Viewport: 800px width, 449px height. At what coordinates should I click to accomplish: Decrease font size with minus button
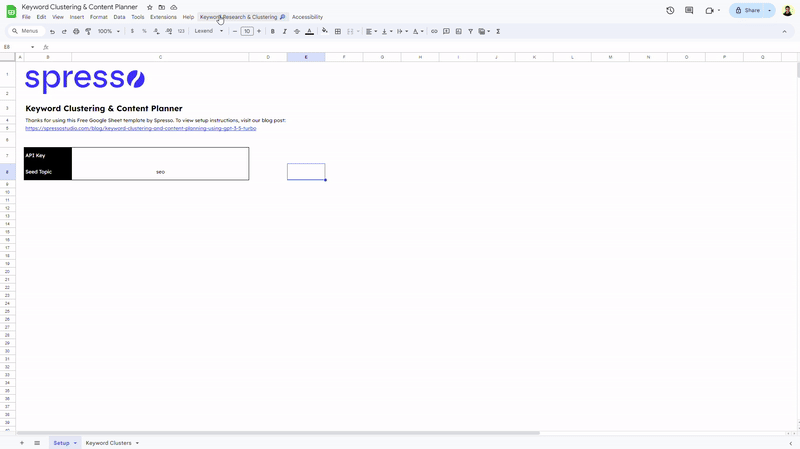(235, 32)
